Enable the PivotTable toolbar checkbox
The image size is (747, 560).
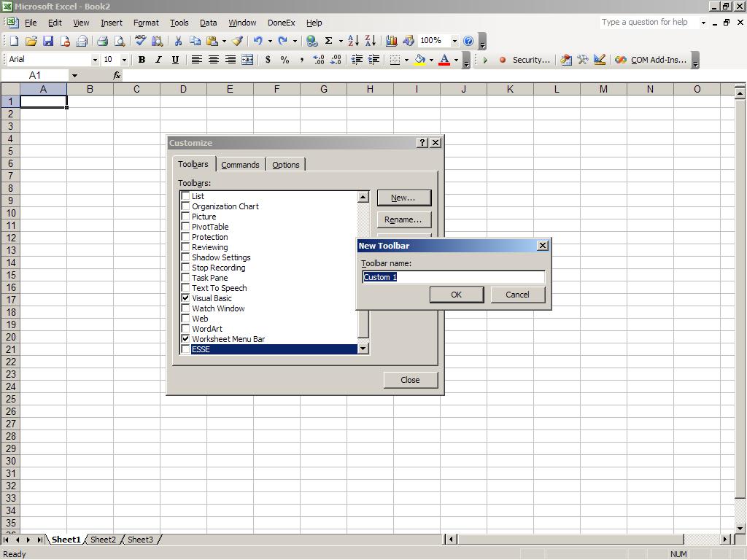[x=185, y=227]
